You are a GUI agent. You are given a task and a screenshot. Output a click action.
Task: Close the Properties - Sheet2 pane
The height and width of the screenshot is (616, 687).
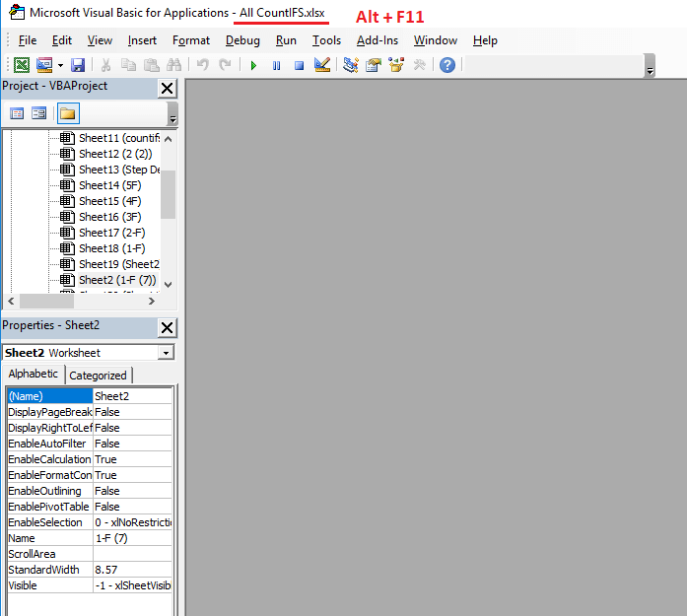pyautogui.click(x=167, y=328)
